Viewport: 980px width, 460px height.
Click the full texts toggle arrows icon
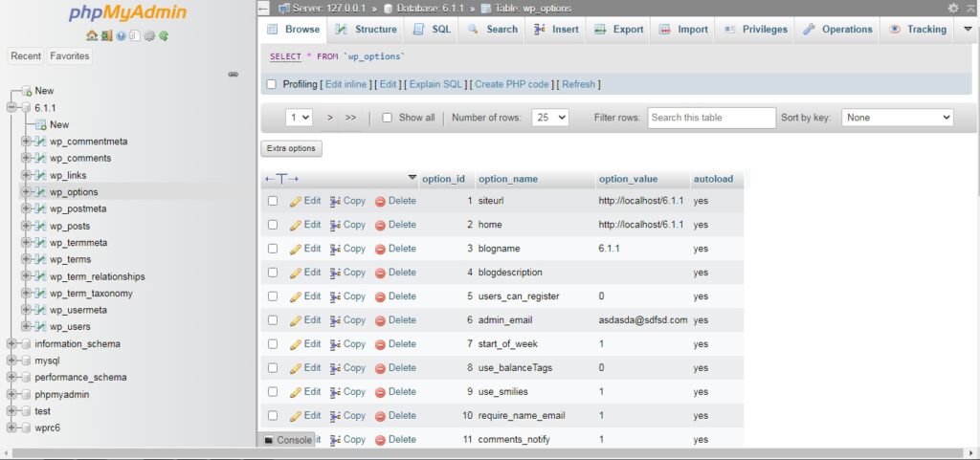pos(281,179)
